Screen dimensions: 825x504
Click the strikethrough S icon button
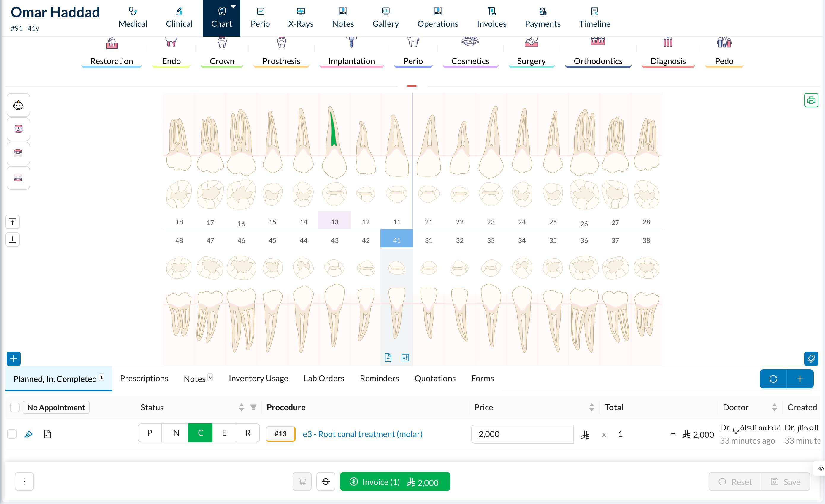point(326,481)
